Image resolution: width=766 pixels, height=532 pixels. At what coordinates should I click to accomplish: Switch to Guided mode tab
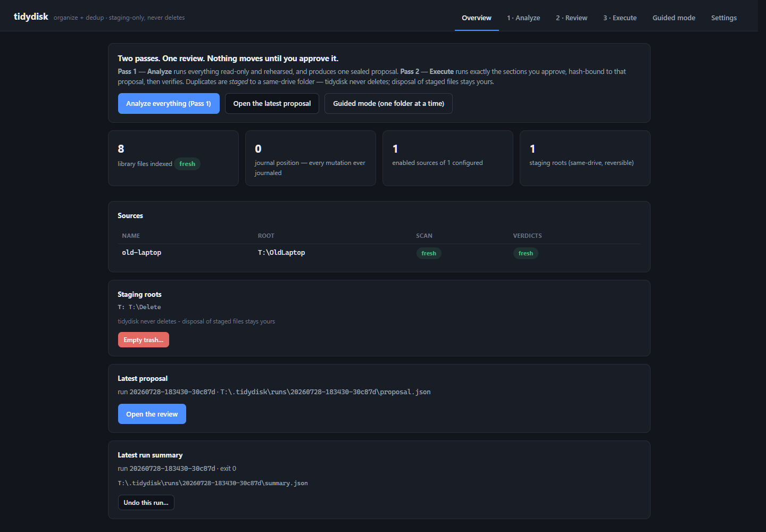pyautogui.click(x=674, y=18)
